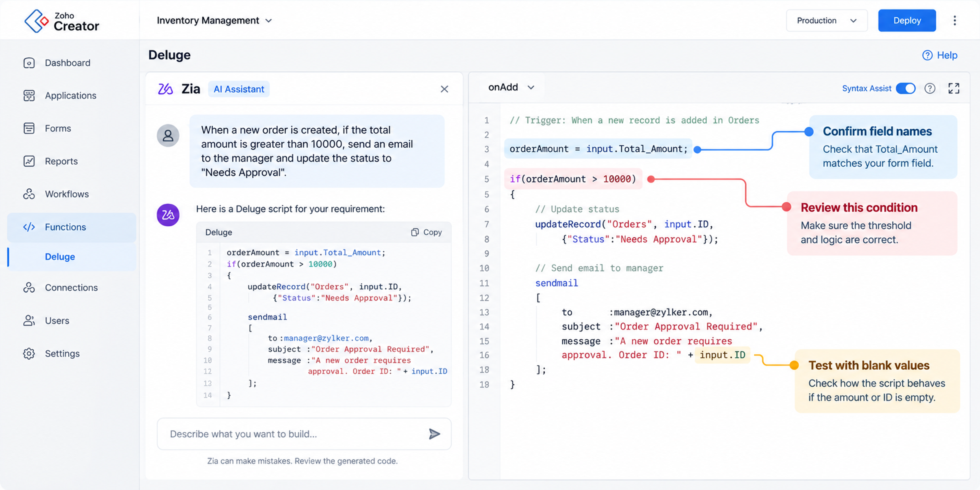Click editor line 'orderAmount = input.Total_Amount;'
The image size is (980, 490).
tap(598, 149)
